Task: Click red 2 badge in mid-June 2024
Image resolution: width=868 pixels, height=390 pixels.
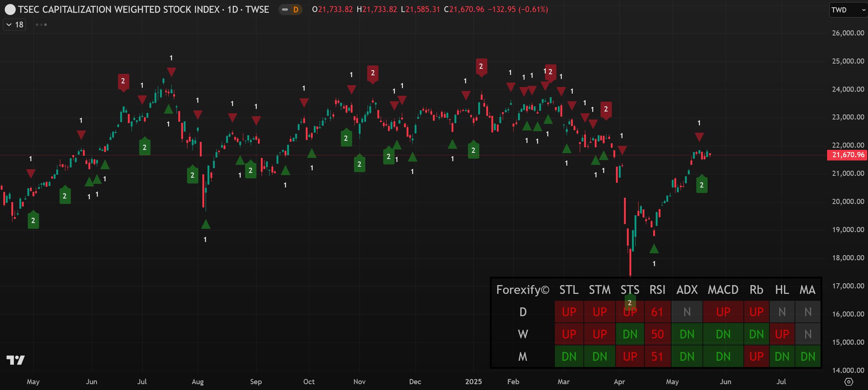Action: (x=123, y=82)
